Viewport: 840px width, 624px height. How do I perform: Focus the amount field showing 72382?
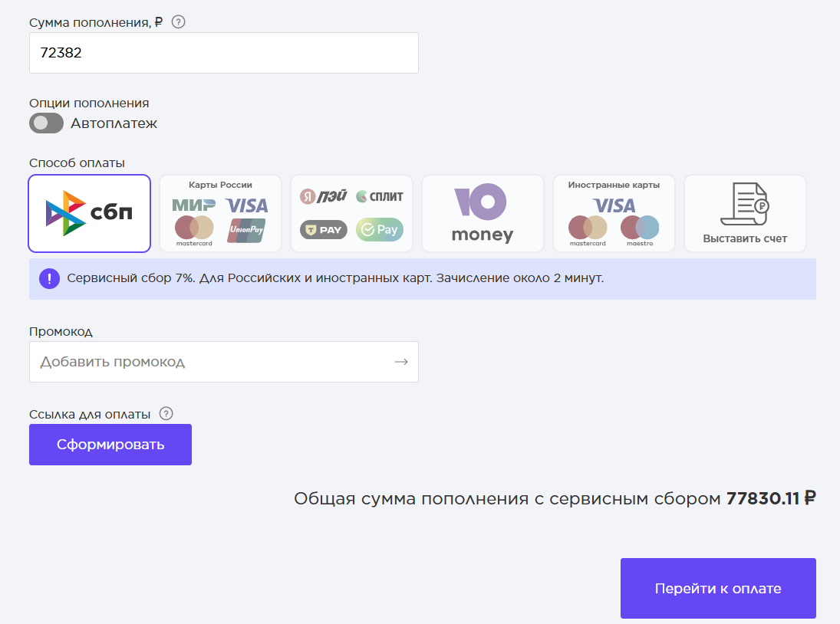pos(223,53)
